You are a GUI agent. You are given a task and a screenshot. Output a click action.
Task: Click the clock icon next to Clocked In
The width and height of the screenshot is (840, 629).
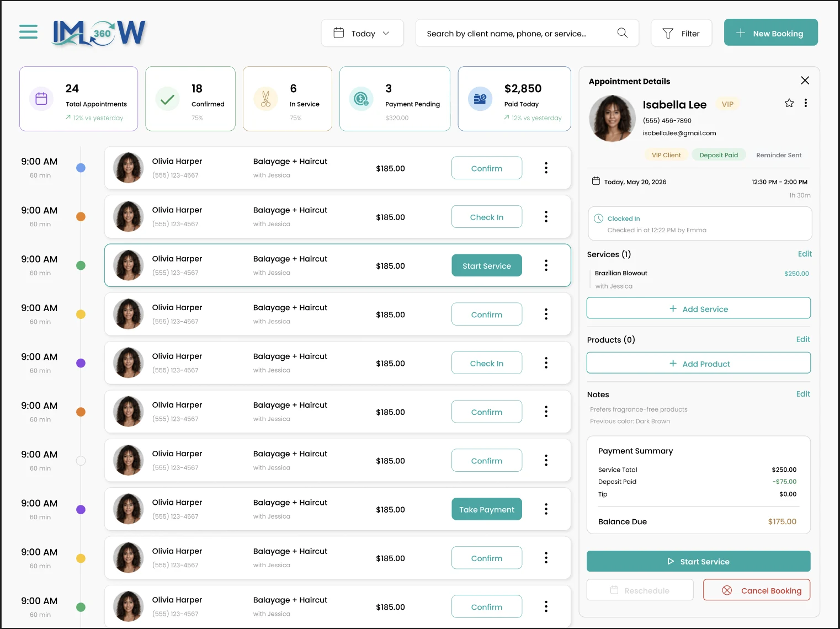[598, 218]
